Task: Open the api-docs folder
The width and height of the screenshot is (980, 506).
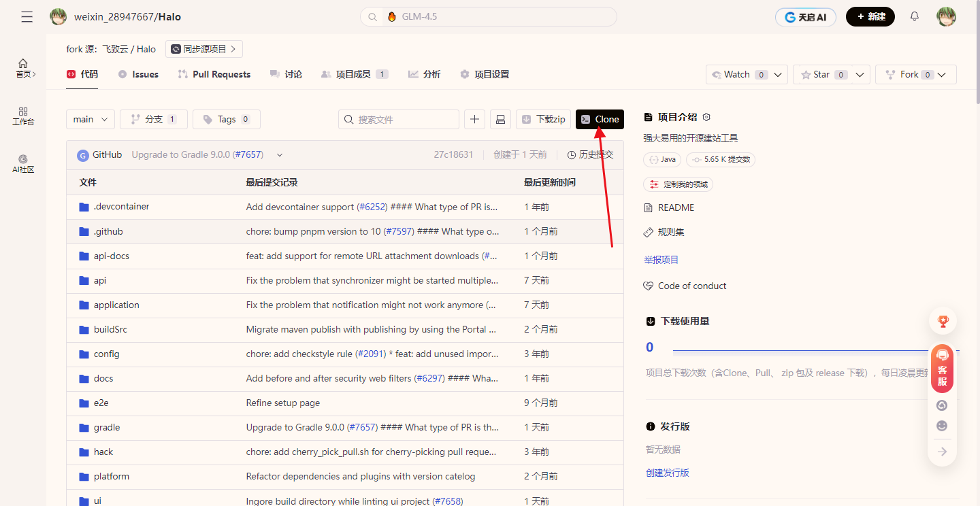Action: click(x=111, y=256)
